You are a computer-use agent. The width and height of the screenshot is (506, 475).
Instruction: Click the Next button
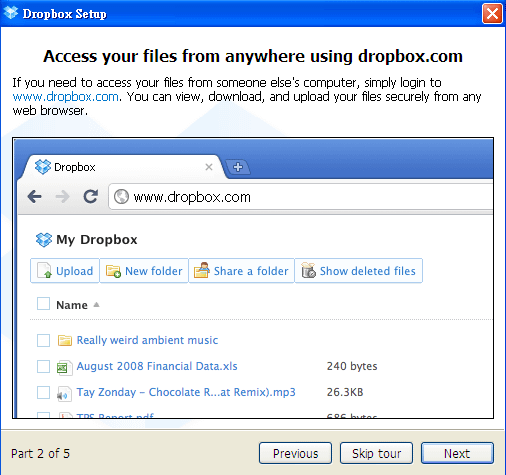tap(457, 453)
